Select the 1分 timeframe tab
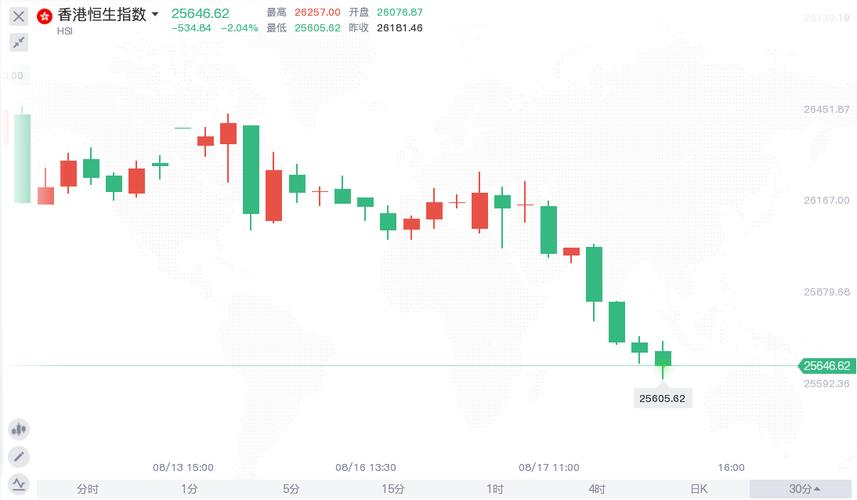The height and width of the screenshot is (500, 857). [190, 489]
